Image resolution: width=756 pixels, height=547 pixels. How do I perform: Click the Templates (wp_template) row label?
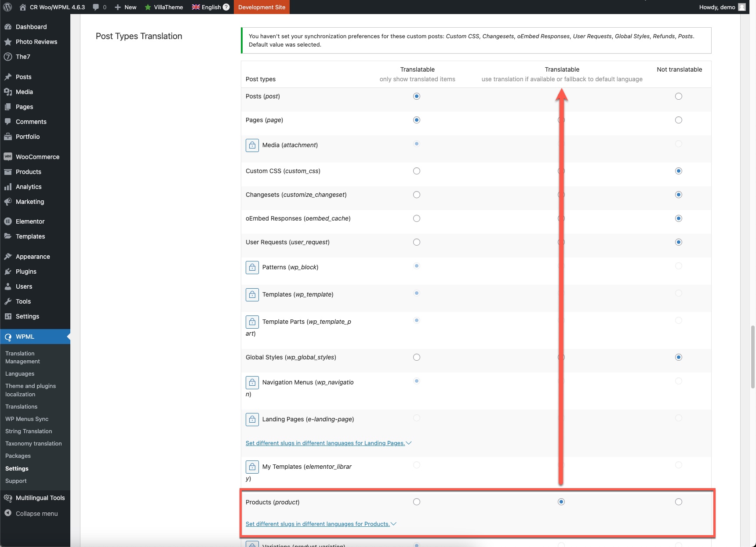298,294
